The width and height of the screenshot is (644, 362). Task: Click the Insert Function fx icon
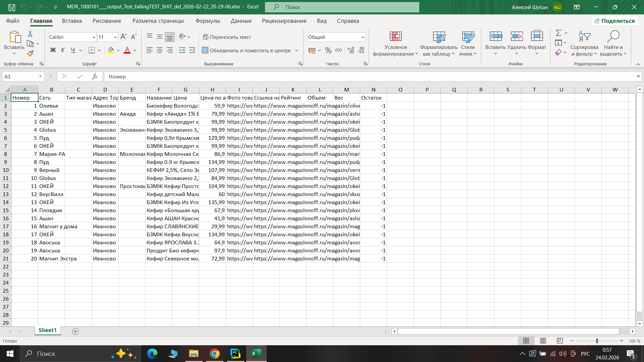click(95, 76)
